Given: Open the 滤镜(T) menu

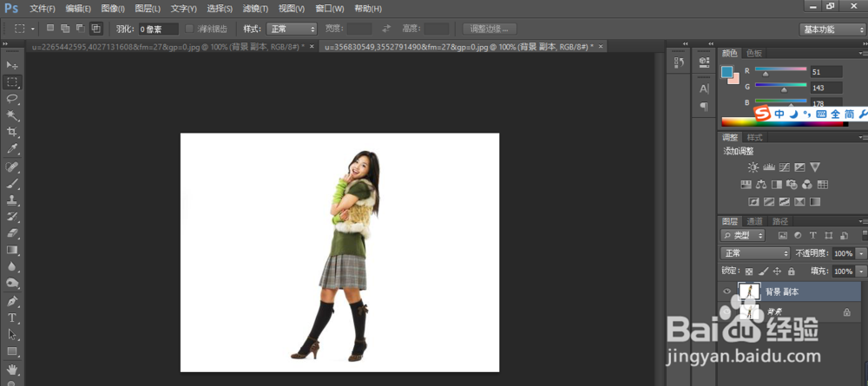Looking at the screenshot, I should click(x=256, y=9).
